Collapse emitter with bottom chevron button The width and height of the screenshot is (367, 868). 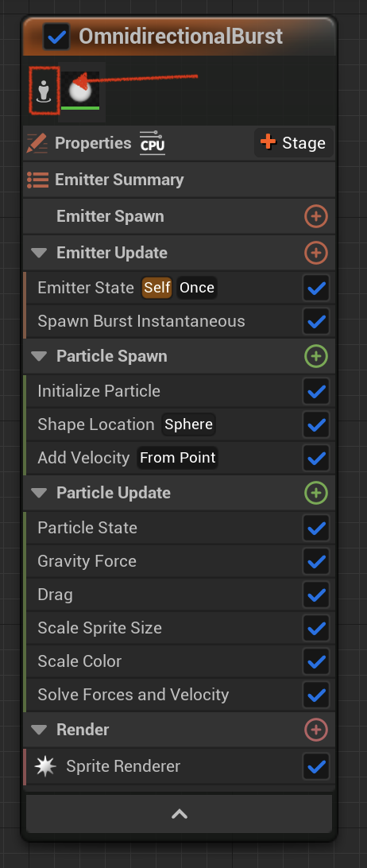[180, 813]
